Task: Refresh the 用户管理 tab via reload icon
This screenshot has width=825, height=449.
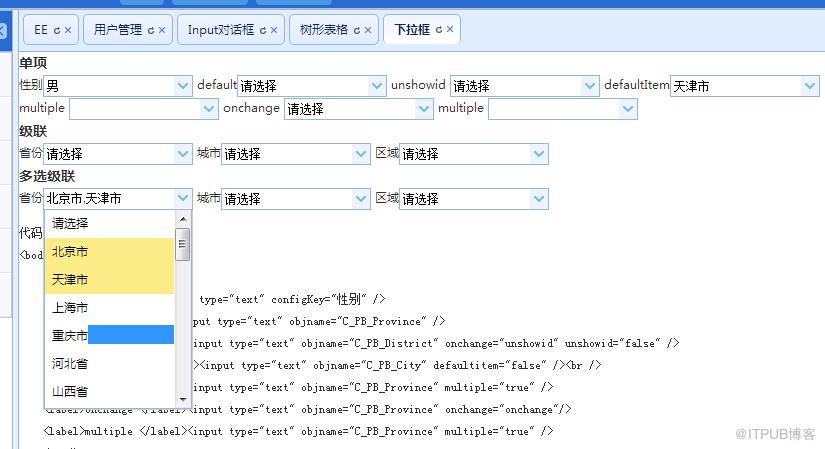Action: pyautogui.click(x=151, y=31)
